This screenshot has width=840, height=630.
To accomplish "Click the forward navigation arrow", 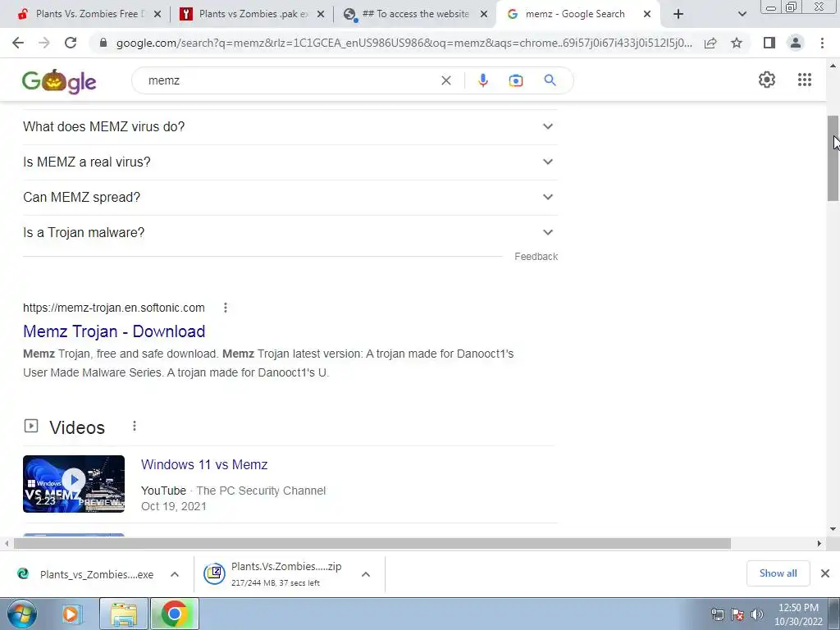I will 44,43.
